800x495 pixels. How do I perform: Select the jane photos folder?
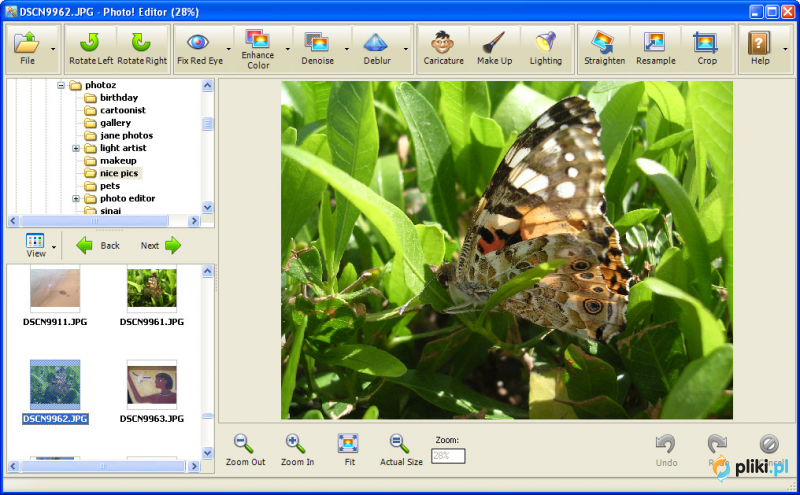(x=126, y=135)
